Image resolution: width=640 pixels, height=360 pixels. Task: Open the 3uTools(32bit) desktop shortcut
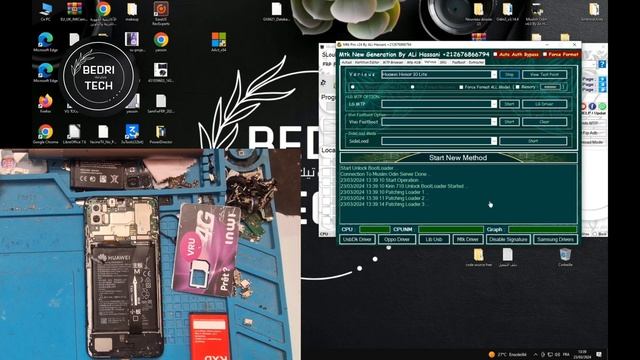point(132,134)
